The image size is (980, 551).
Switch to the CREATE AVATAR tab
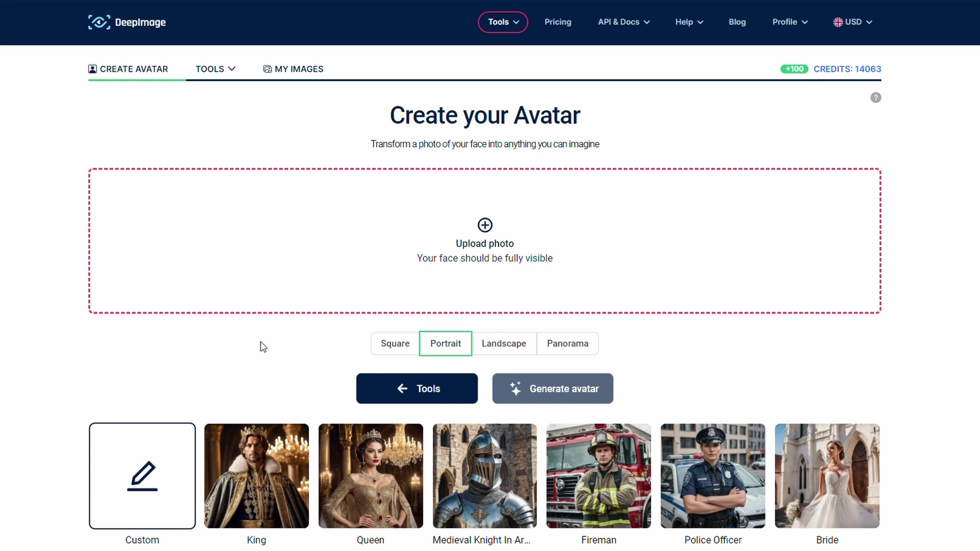128,69
